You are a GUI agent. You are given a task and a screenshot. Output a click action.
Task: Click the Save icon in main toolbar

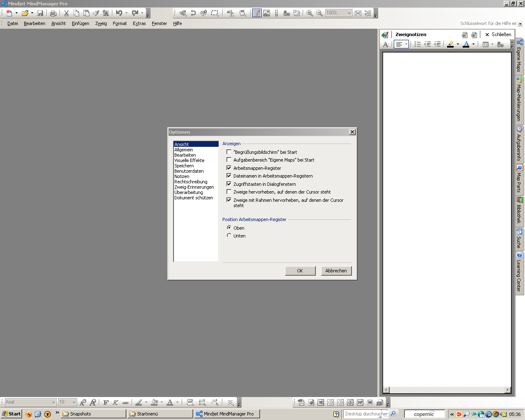[x=40, y=13]
